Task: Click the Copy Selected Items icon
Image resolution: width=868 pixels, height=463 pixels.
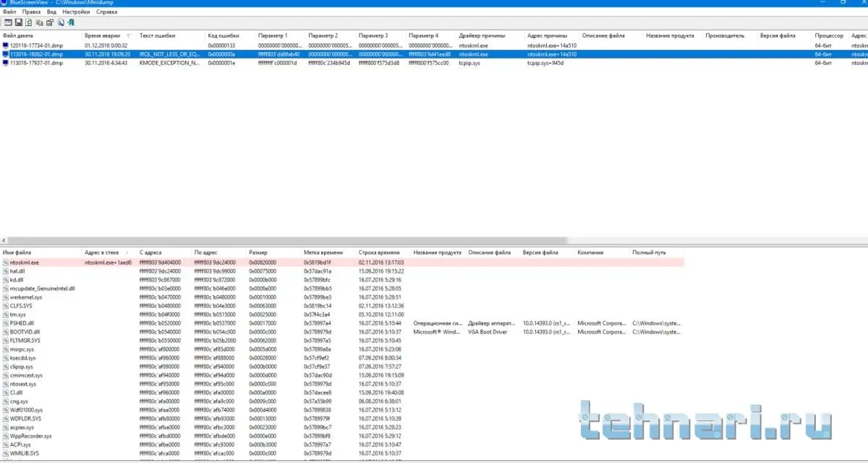Action: tap(39, 22)
